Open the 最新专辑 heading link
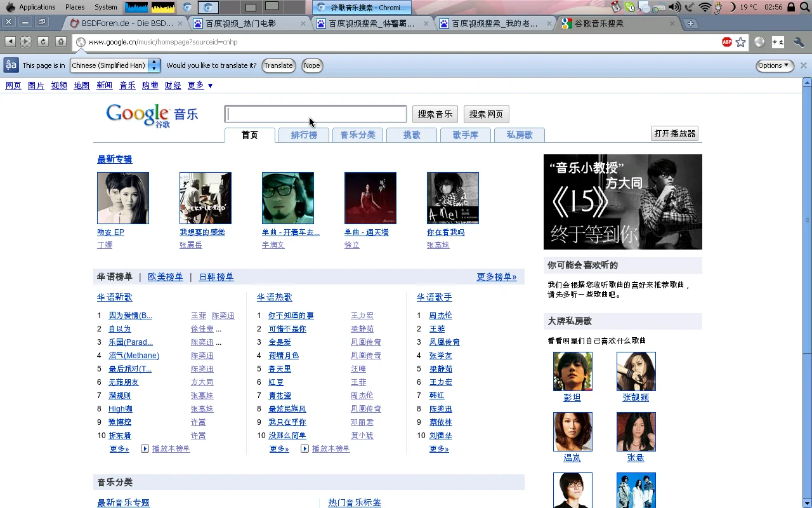Viewport: 812px width, 508px height. click(x=115, y=159)
